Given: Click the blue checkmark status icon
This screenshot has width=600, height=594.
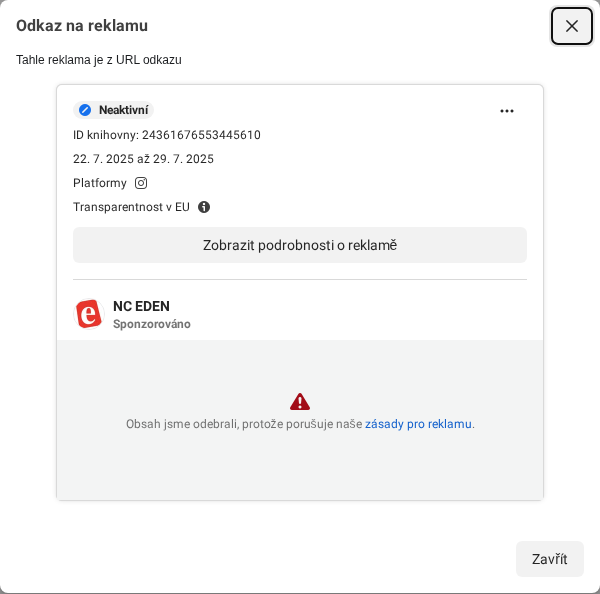Looking at the screenshot, I should tap(85, 110).
